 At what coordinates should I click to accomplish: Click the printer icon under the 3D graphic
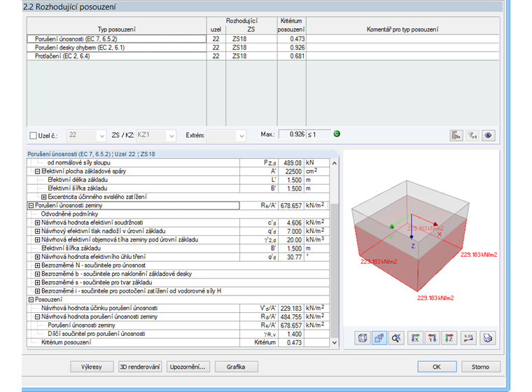click(x=488, y=338)
